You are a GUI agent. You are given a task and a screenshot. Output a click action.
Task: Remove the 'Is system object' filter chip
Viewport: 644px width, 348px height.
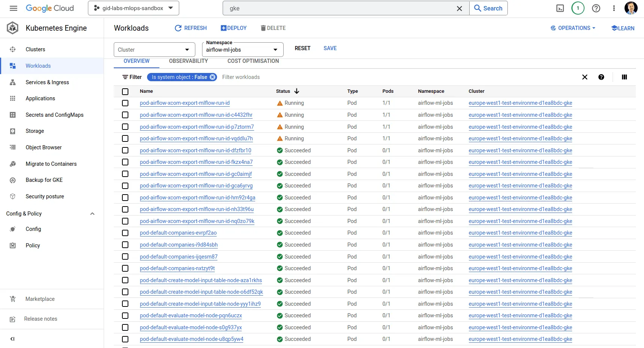pyautogui.click(x=213, y=77)
